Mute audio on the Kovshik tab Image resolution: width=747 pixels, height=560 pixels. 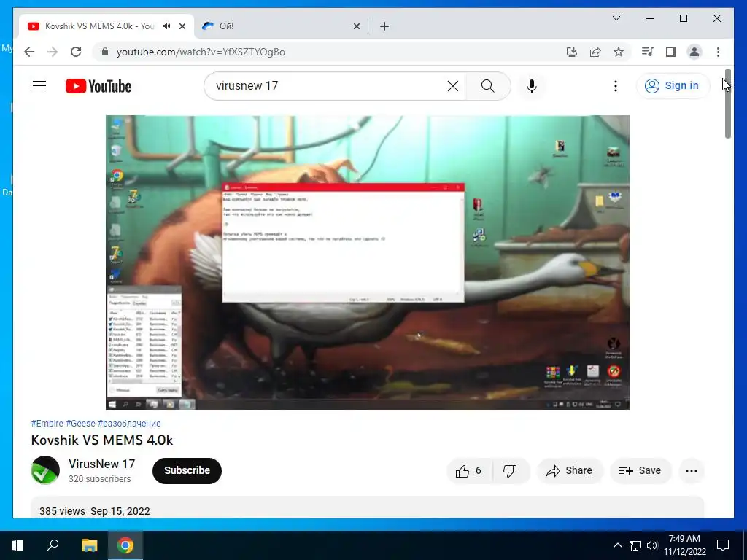(166, 26)
